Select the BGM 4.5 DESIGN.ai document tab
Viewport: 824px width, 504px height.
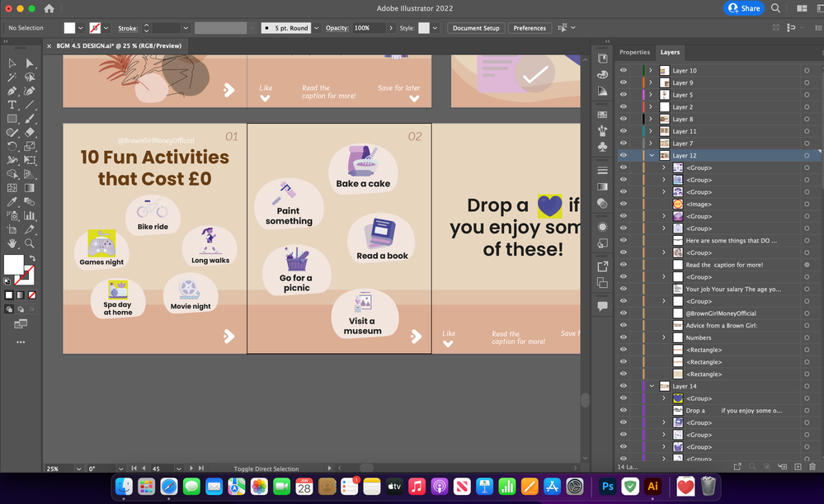119,45
